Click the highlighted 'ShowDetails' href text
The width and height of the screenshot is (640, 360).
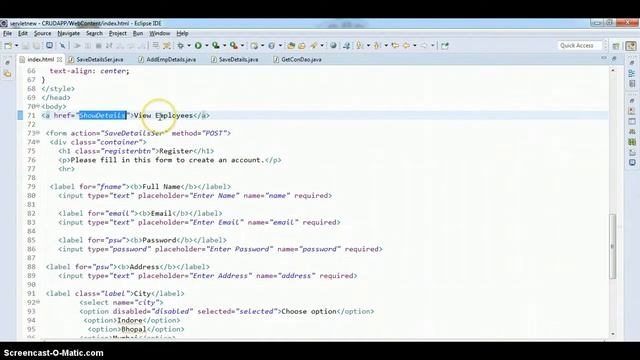[x=102, y=116]
